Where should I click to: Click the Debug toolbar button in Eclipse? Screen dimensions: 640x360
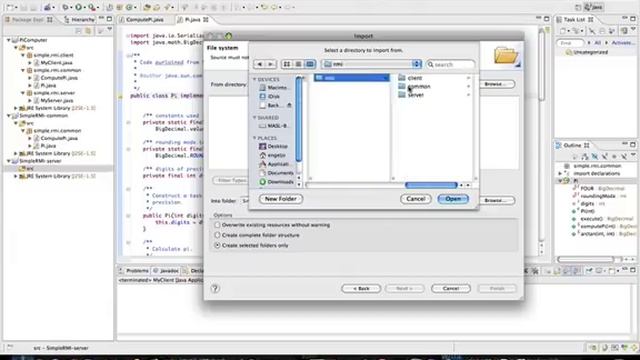click(x=65, y=7)
